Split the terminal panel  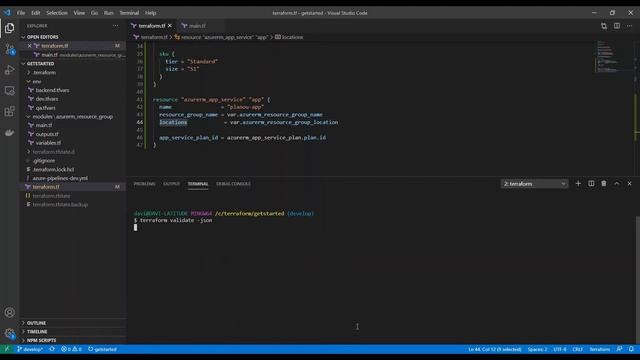click(591, 184)
